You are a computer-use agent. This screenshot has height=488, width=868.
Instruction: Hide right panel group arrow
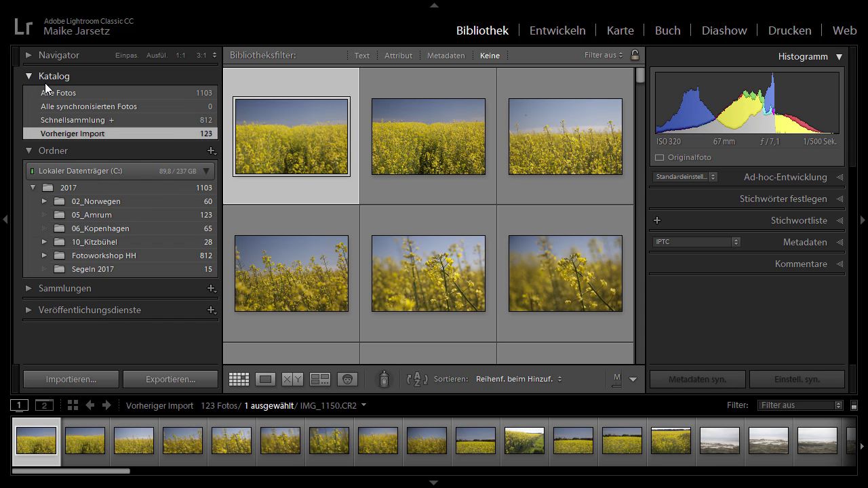pos(863,220)
